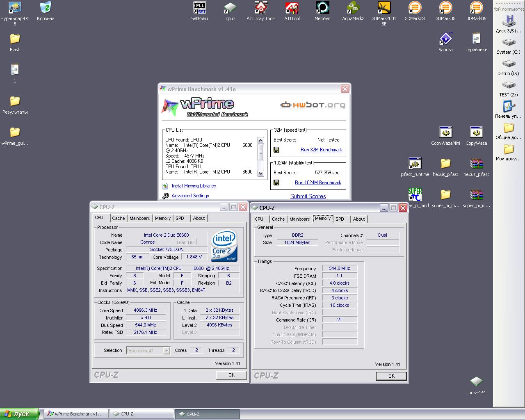The width and height of the screenshot is (525, 420).
Task: Open 3DMark2001 SE icon
Action: pyautogui.click(x=384, y=7)
